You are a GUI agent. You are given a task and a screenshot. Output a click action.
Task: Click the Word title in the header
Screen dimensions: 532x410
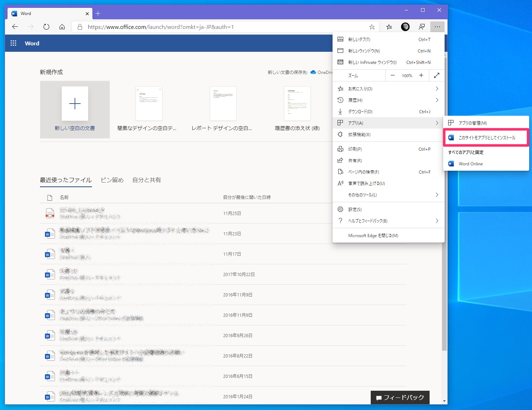point(32,43)
